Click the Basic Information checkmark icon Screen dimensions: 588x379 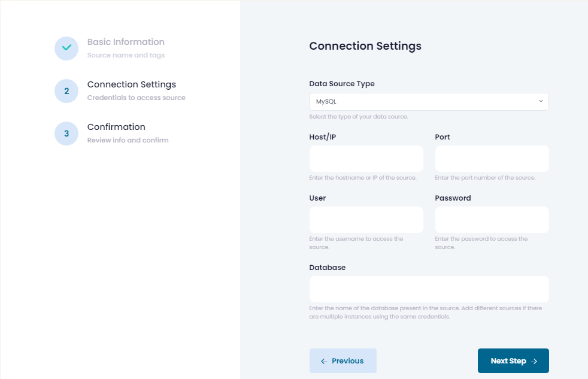pyautogui.click(x=66, y=48)
